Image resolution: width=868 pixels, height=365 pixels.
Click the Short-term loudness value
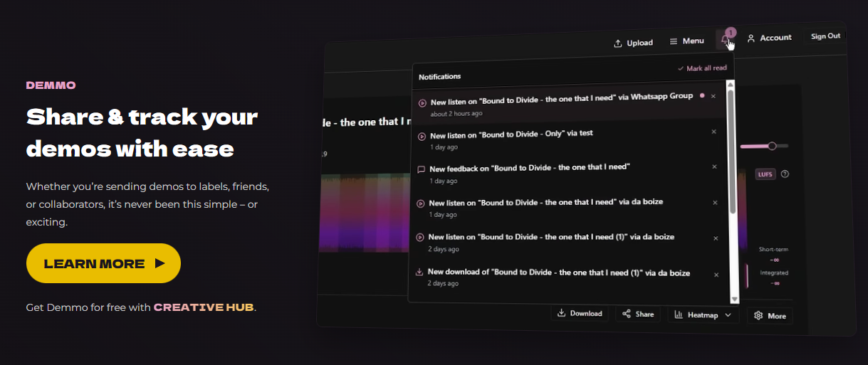tap(774, 260)
